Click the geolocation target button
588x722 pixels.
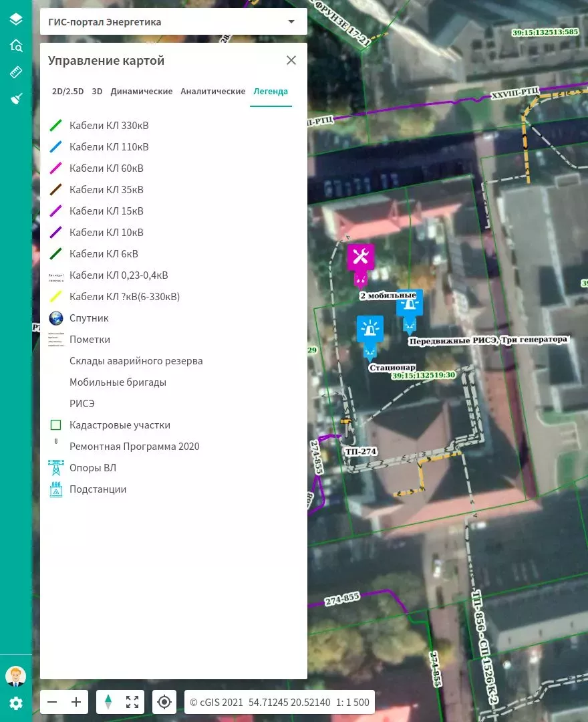(164, 702)
